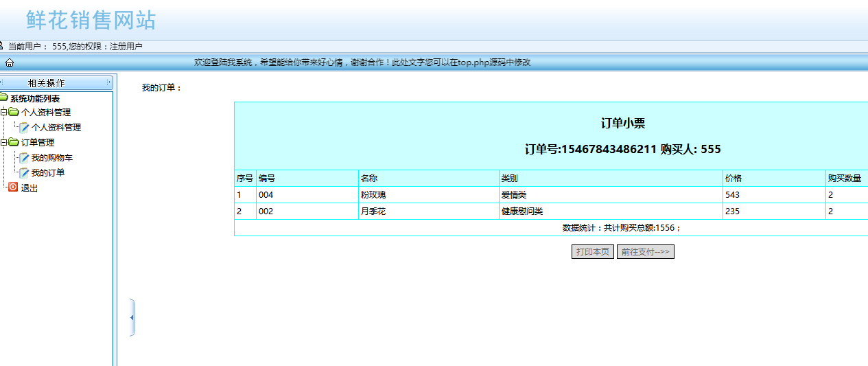This screenshot has height=366, width=868.
Task: Click the page icon next to 我的订单
Action: click(x=24, y=172)
